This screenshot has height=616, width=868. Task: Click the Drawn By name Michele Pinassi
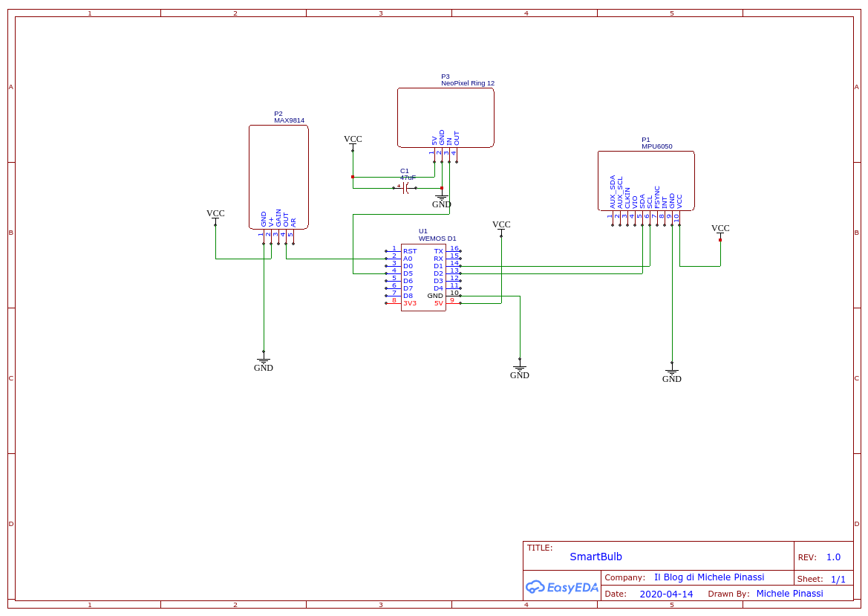[x=790, y=593]
